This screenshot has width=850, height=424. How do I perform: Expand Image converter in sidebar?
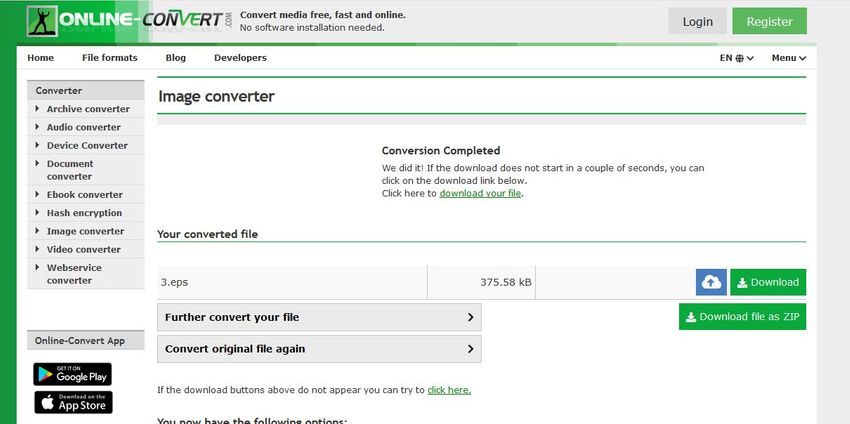[85, 231]
